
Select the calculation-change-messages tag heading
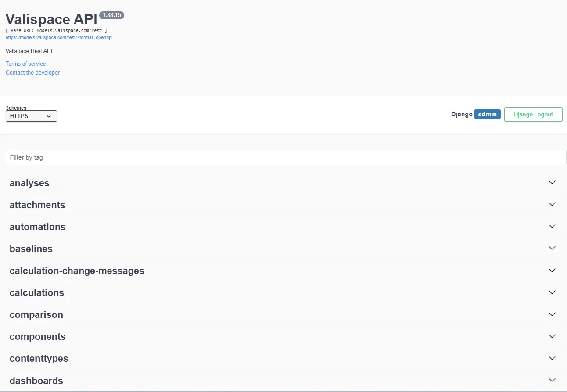pos(77,271)
